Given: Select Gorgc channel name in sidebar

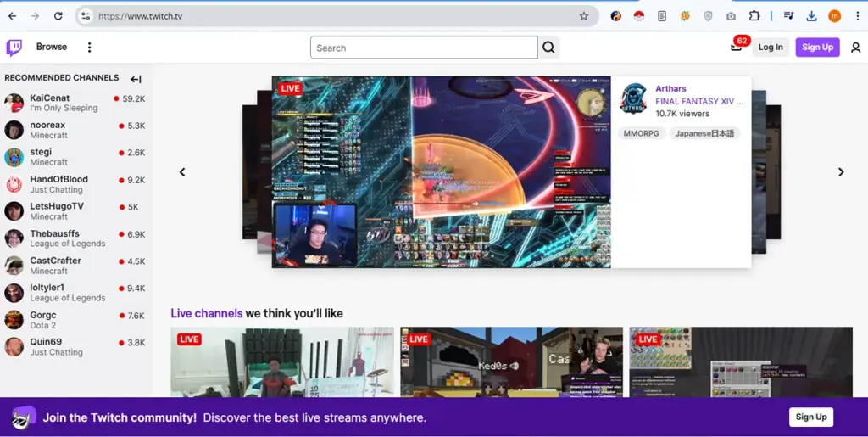Looking at the screenshot, I should [43, 315].
